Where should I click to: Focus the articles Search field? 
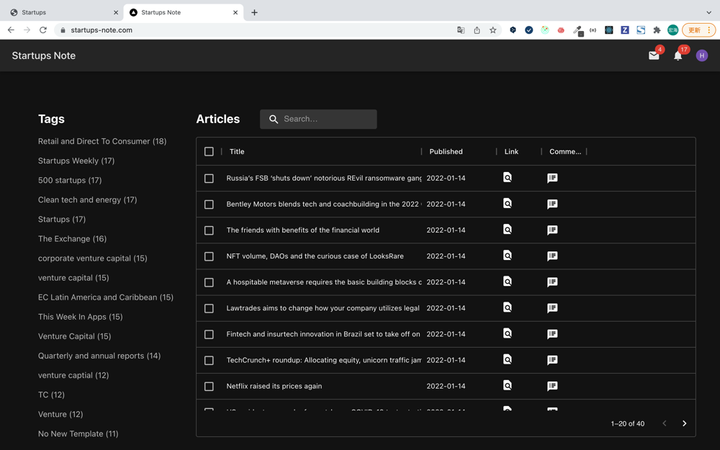click(x=318, y=119)
